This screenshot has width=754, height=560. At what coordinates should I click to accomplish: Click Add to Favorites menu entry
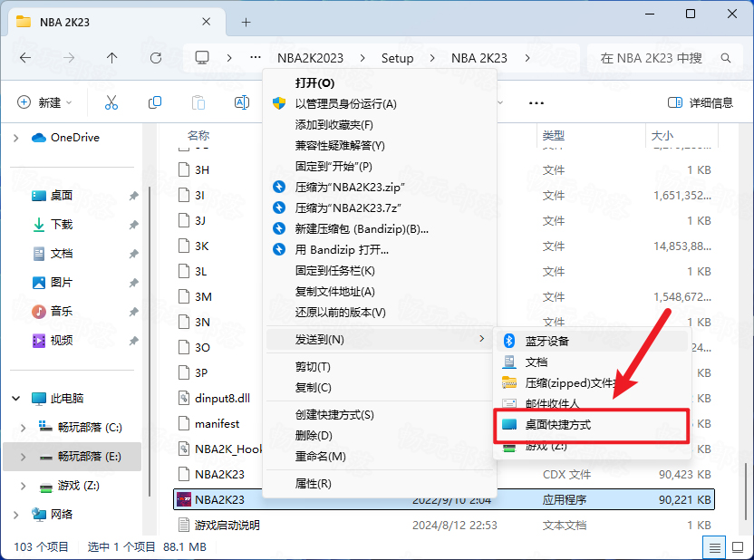click(x=380, y=125)
